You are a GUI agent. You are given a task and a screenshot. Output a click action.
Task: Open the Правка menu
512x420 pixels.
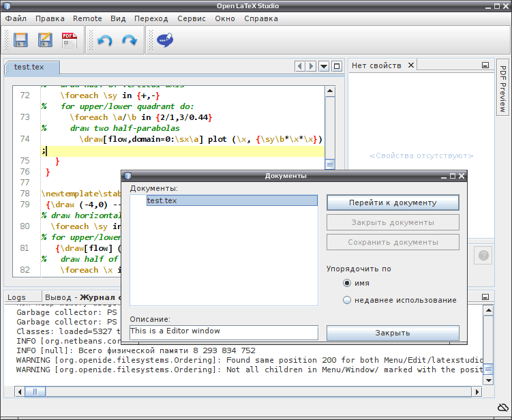50,18
